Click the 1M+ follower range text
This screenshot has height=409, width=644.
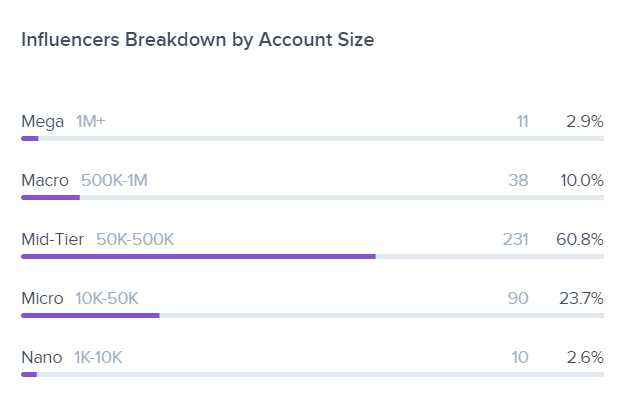coord(91,122)
